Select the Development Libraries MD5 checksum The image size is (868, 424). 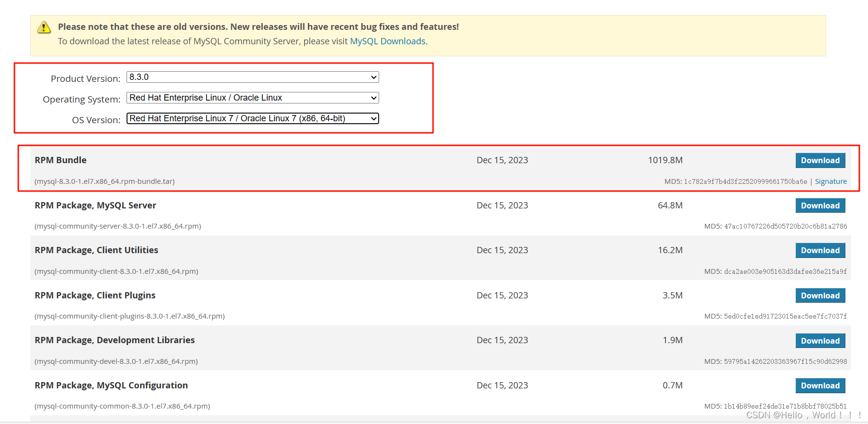[x=785, y=361]
